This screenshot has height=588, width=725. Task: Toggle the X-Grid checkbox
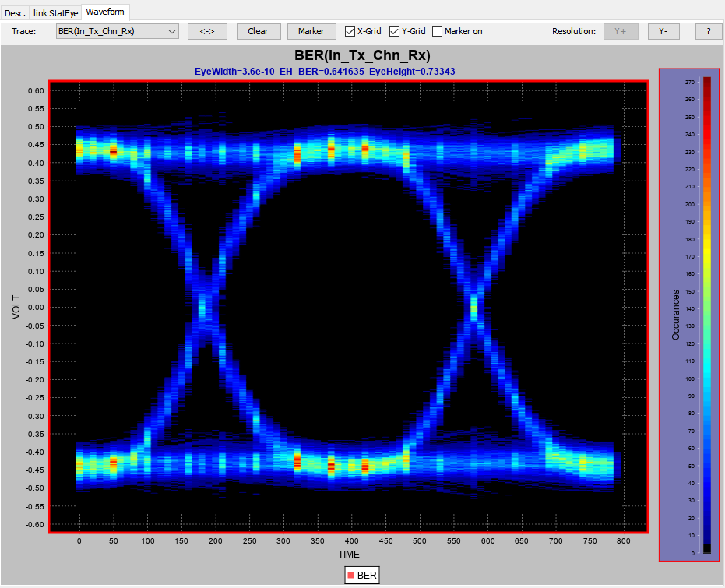pos(350,32)
